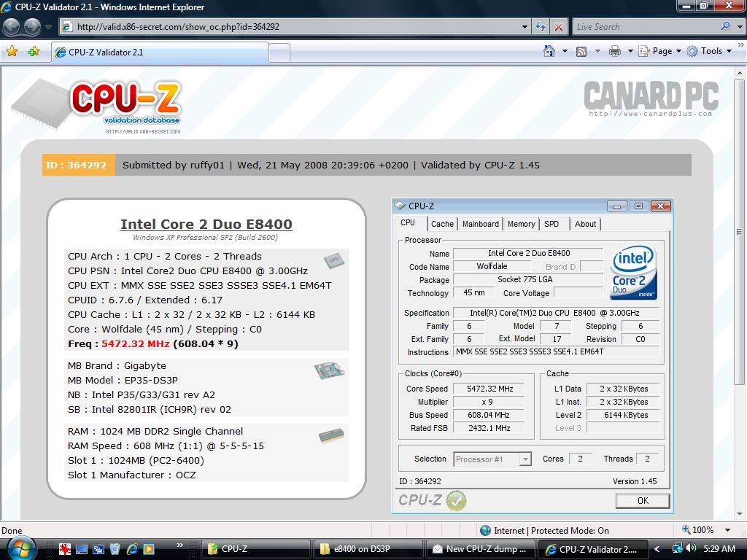
Task: Select the Memory tab in CPU-Z window
Action: point(521,224)
